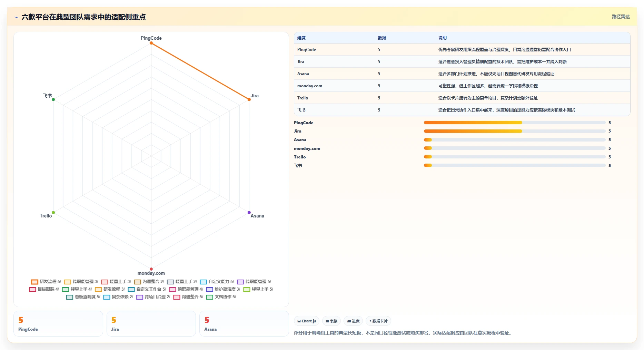Click the Trello axis label on the radar
The width and height of the screenshot is (644, 350).
pyautogui.click(x=46, y=216)
